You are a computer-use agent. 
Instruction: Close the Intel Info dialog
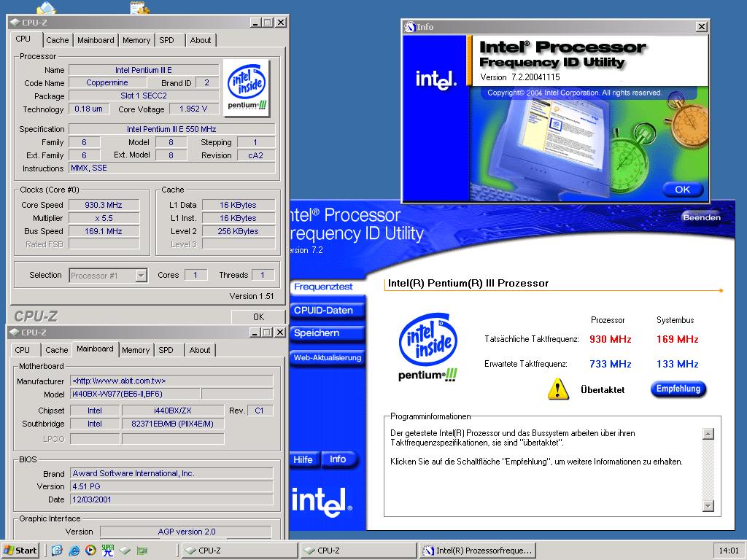click(x=701, y=27)
